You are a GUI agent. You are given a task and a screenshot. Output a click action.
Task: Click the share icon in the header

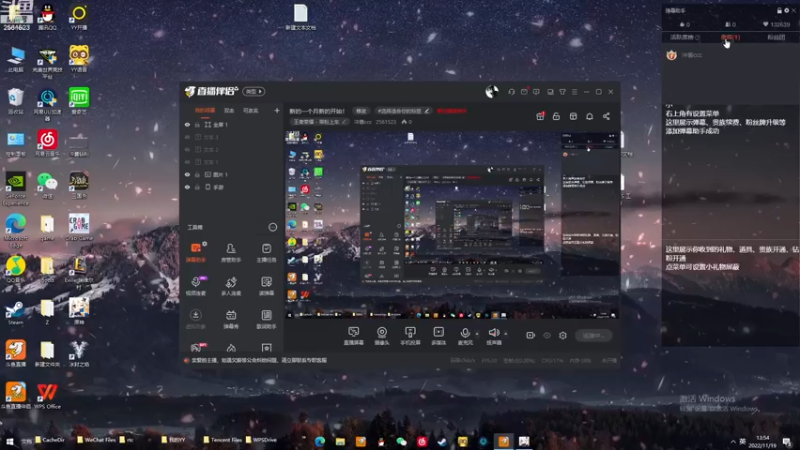point(606,116)
